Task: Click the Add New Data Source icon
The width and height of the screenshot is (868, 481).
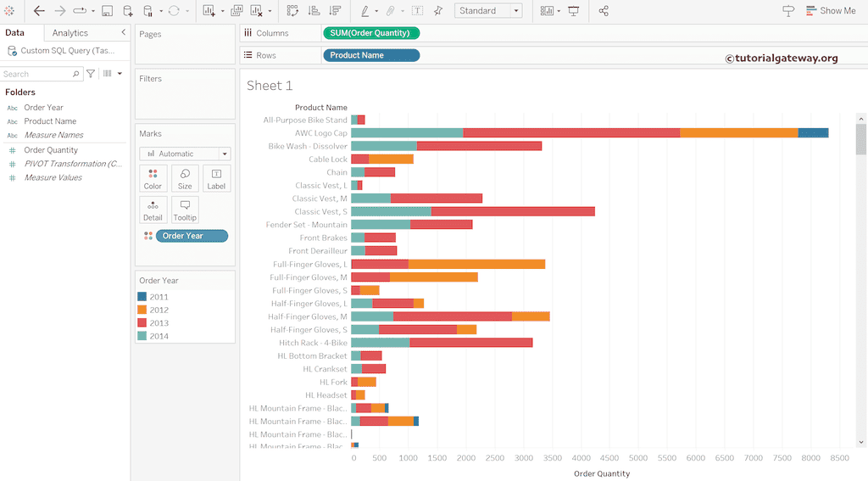Action: [x=128, y=11]
